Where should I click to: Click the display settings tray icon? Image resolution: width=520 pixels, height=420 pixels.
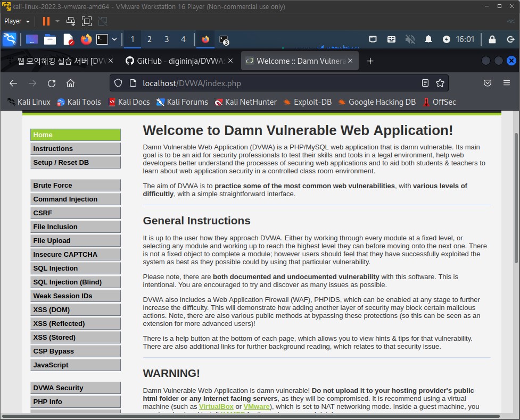click(373, 39)
